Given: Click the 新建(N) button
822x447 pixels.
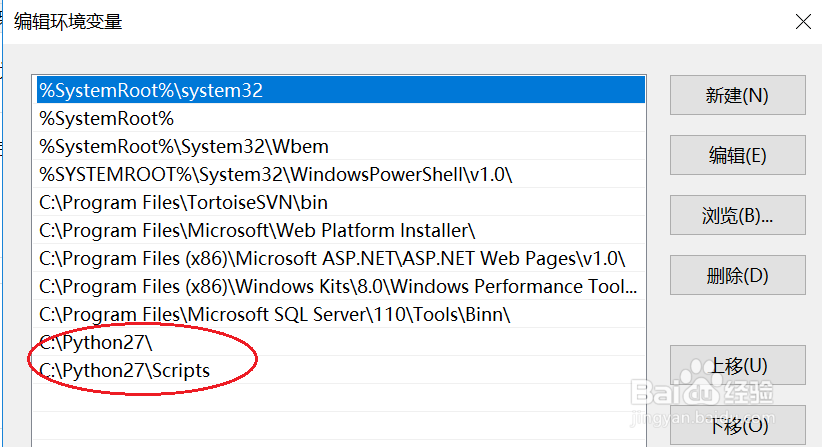Looking at the screenshot, I should click(737, 95).
